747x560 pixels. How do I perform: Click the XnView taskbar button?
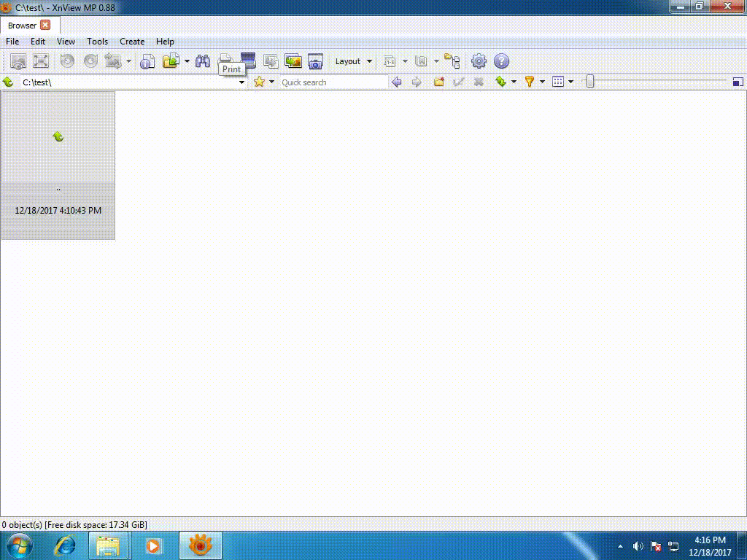point(200,545)
